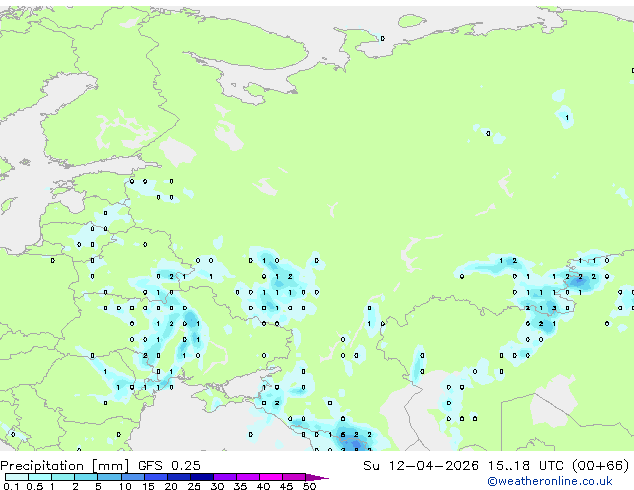Select the "45" legend scale label
Screen dimensions: 634x490
click(x=286, y=486)
